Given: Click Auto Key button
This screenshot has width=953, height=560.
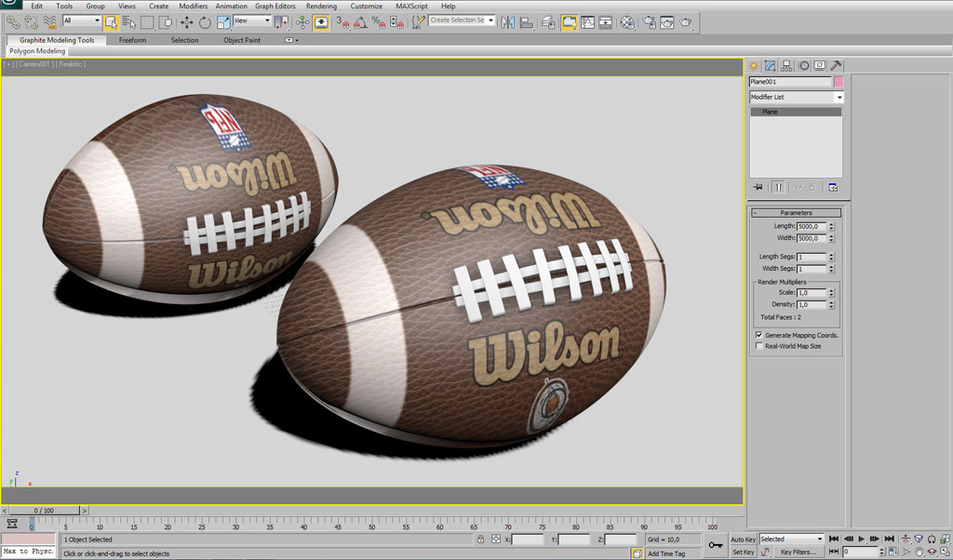Looking at the screenshot, I should click(743, 540).
